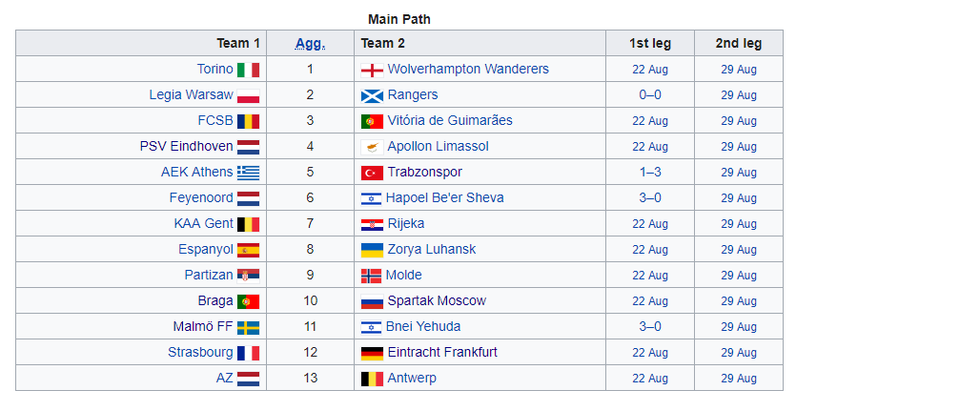The image size is (980, 411).
Task: Open the Vitória de Guimarães link
Action: (449, 121)
